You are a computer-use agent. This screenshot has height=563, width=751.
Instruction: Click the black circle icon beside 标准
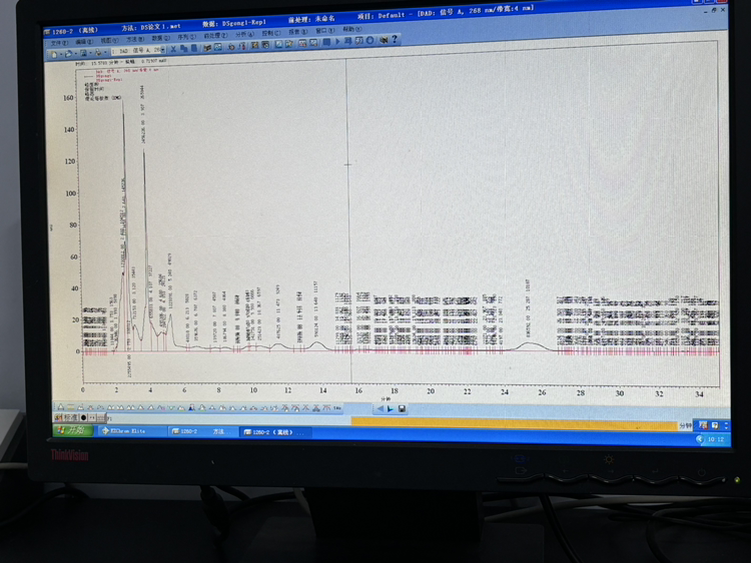84,418
